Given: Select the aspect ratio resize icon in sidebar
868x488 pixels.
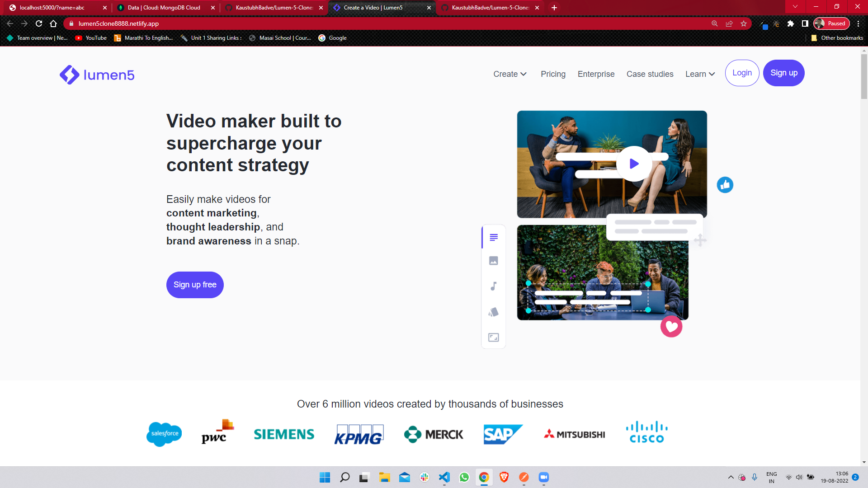Looking at the screenshot, I should (494, 338).
